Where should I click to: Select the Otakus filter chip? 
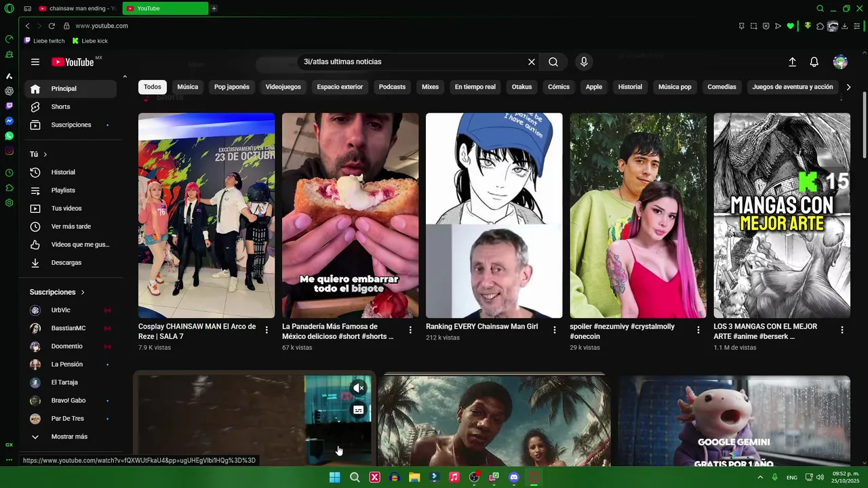click(x=521, y=87)
